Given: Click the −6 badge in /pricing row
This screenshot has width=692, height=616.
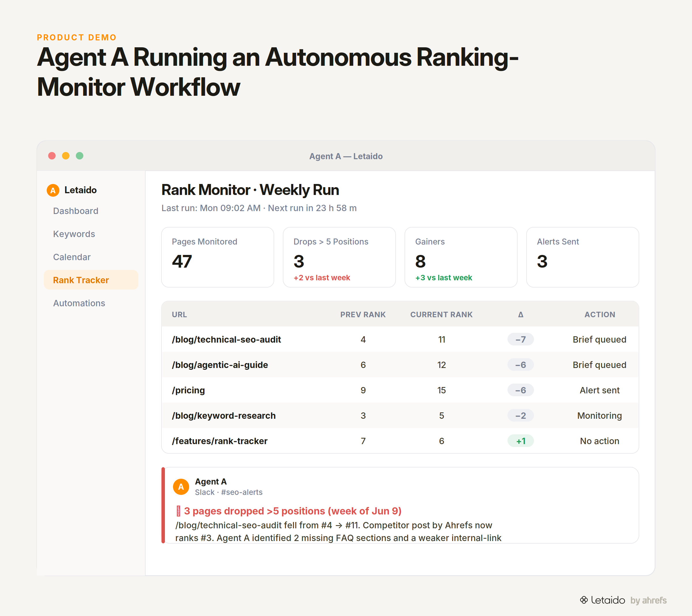Looking at the screenshot, I should [521, 390].
